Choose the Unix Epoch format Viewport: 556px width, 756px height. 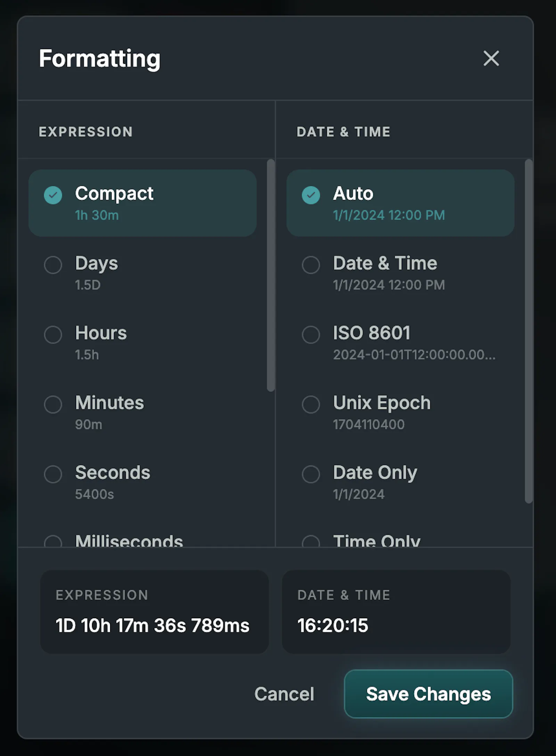[x=400, y=413]
